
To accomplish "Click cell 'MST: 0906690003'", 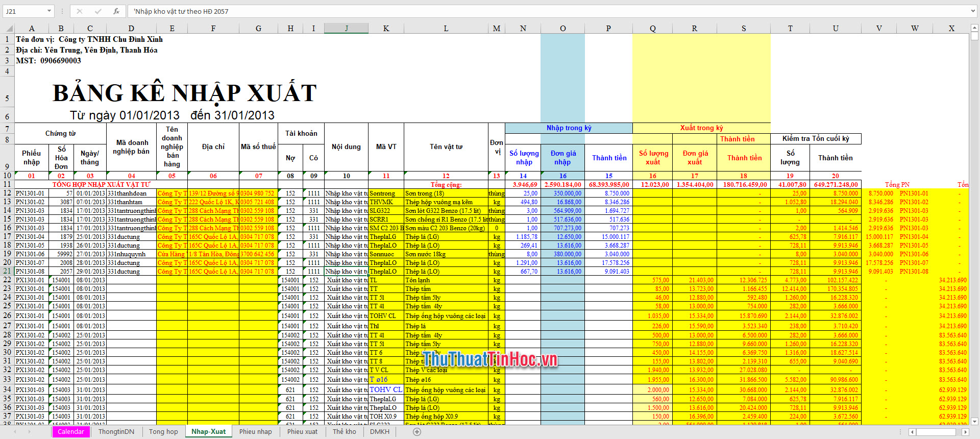I will (x=48, y=61).
